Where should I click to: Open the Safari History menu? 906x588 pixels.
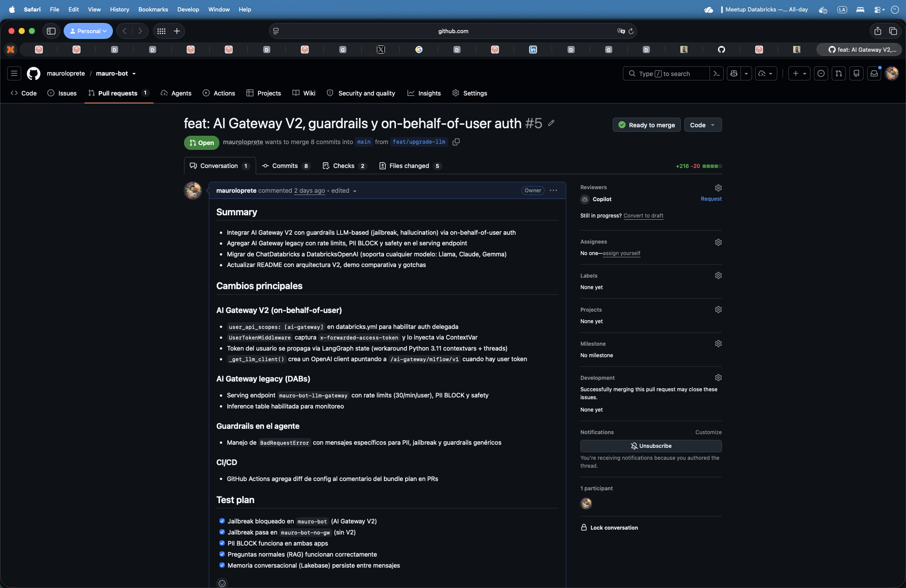tap(119, 9)
